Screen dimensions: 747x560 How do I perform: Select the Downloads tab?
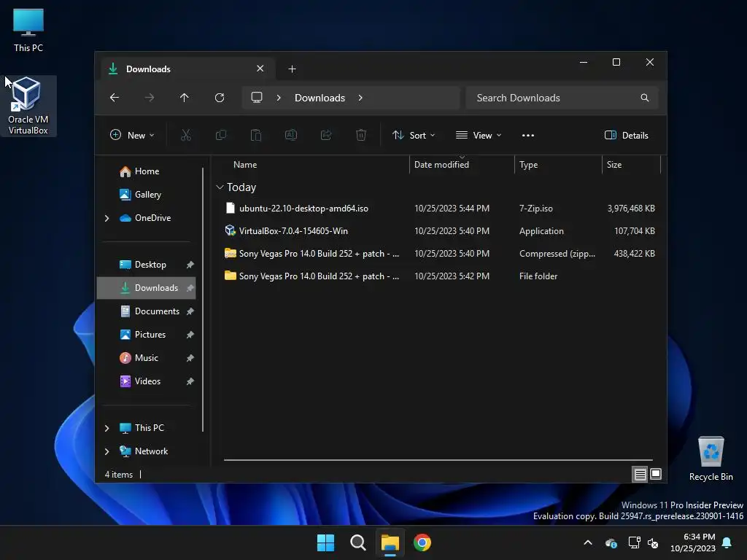(x=187, y=69)
